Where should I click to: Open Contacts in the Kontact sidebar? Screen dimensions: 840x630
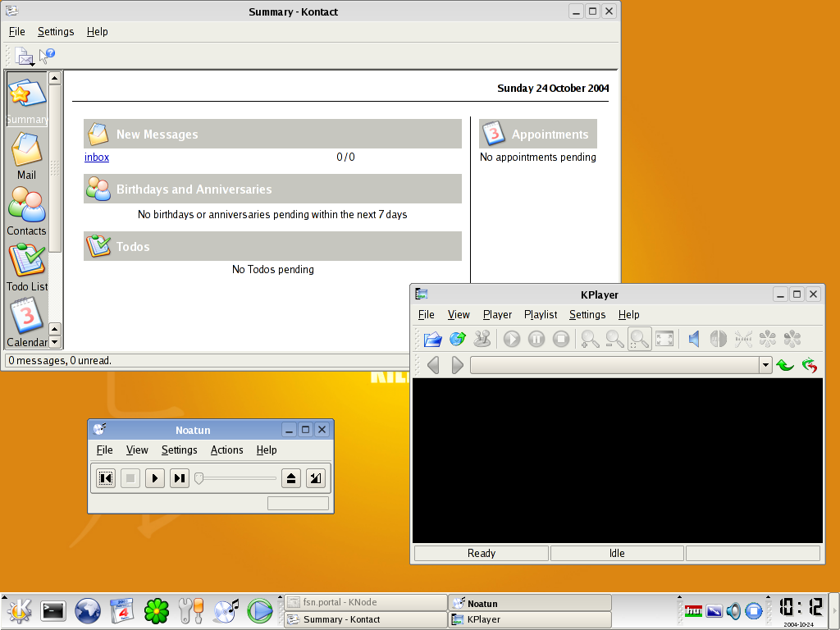click(x=27, y=212)
